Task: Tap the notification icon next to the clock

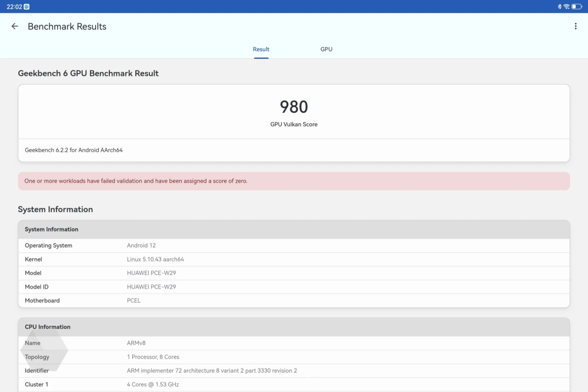Action: pyautogui.click(x=26, y=6)
